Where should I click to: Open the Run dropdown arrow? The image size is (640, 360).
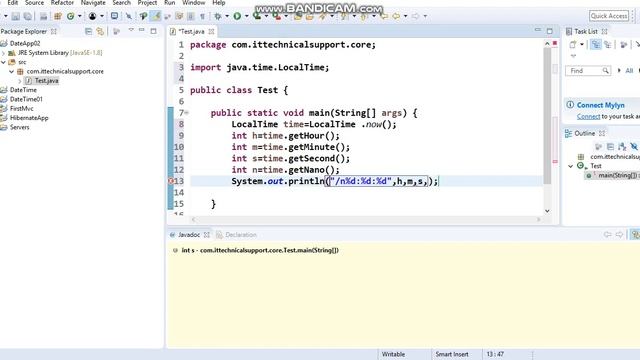click(247, 16)
